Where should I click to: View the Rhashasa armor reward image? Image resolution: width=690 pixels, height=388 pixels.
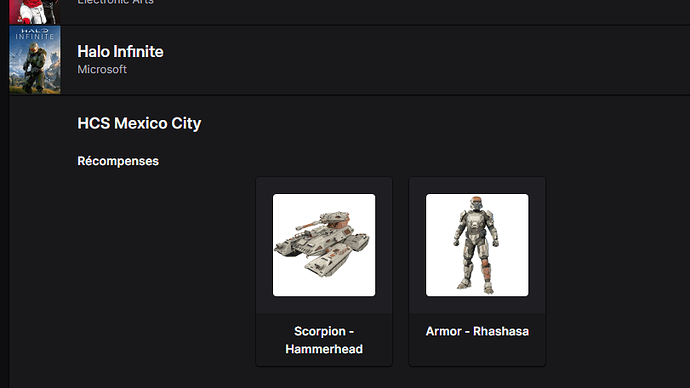click(x=477, y=245)
